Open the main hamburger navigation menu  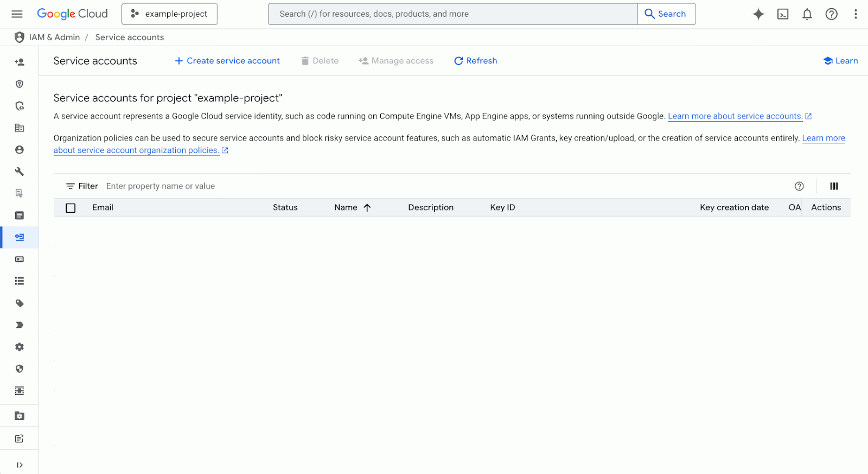coord(17,14)
